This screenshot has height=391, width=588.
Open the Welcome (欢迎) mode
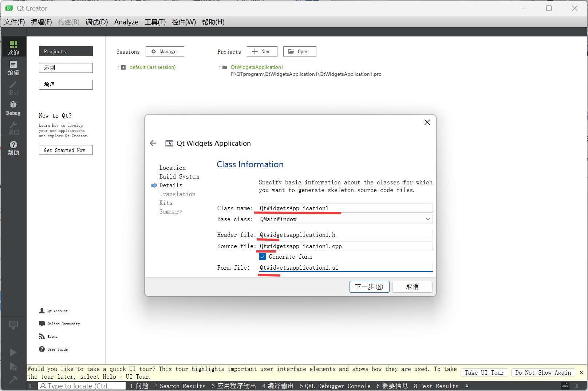(13, 47)
